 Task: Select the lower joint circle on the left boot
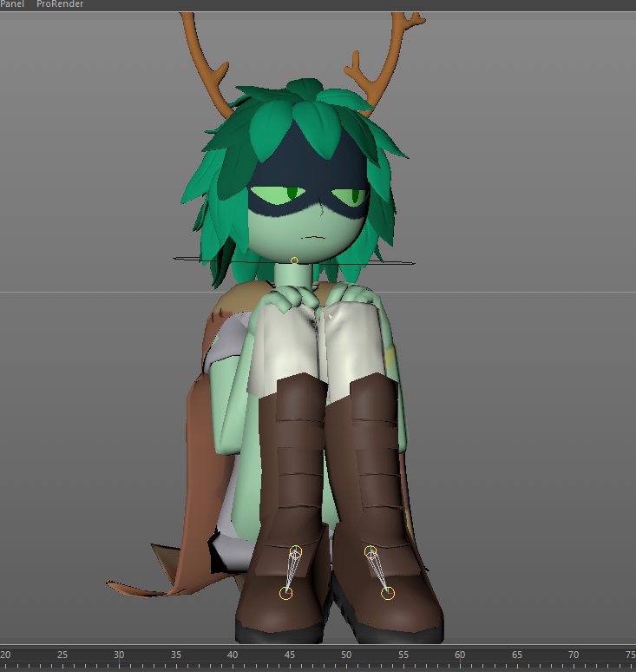[x=285, y=593]
